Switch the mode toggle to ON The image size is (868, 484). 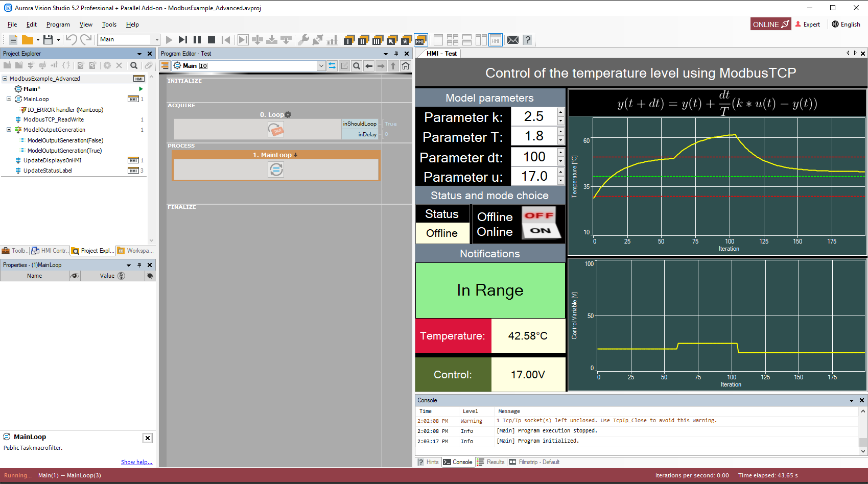tap(541, 231)
